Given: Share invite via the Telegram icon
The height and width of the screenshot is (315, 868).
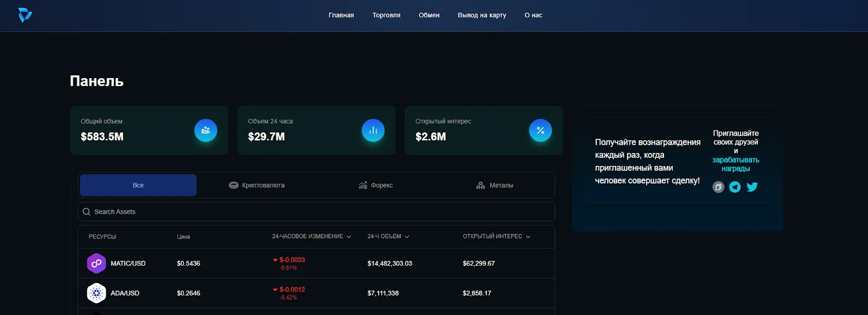Looking at the screenshot, I should click(735, 187).
